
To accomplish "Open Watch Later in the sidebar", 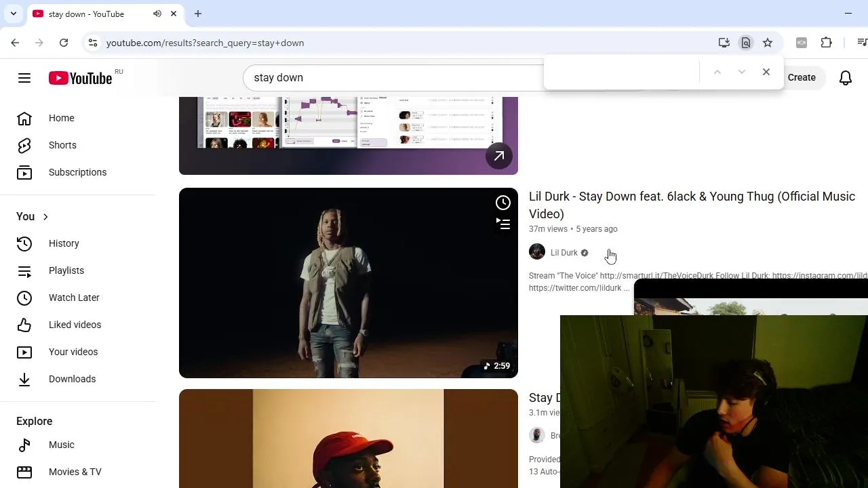I will (74, 298).
